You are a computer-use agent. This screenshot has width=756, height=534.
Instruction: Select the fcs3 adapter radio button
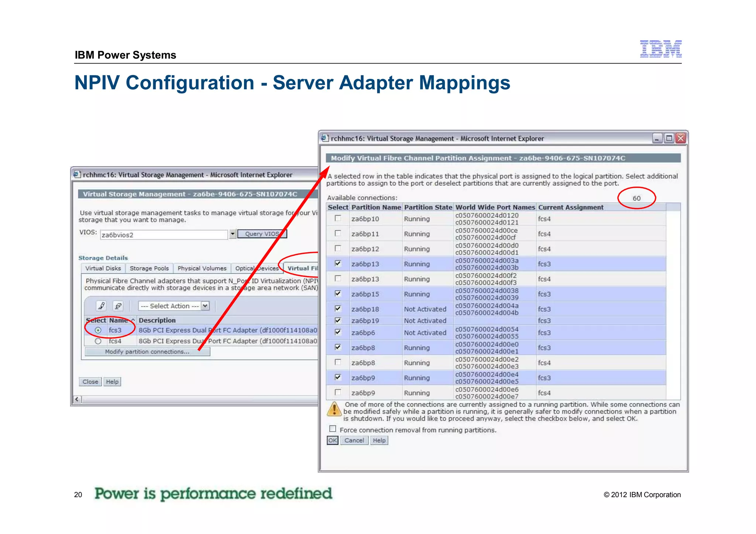tap(98, 330)
